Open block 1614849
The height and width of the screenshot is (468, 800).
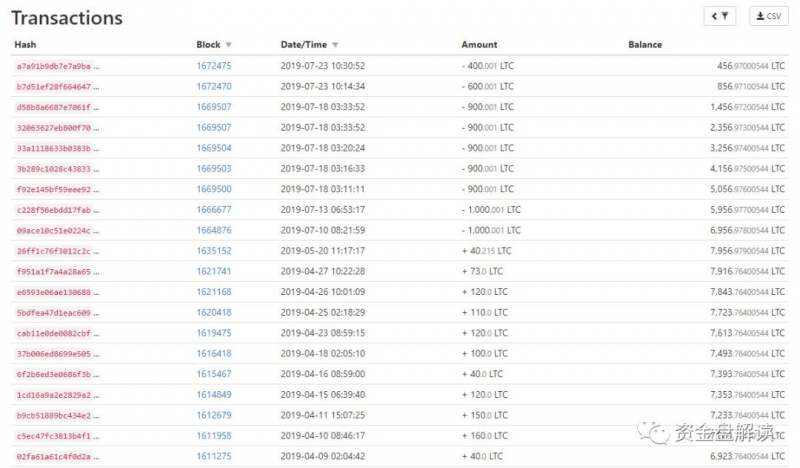[x=214, y=395]
